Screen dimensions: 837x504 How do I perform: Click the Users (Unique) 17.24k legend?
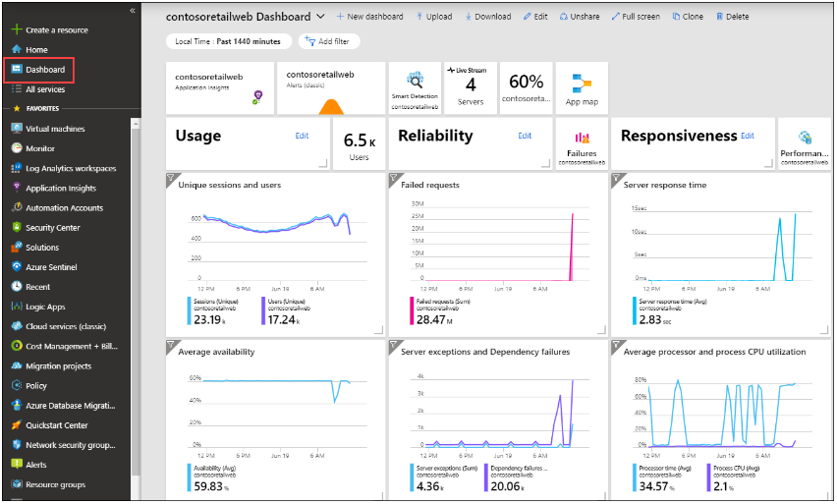point(286,311)
